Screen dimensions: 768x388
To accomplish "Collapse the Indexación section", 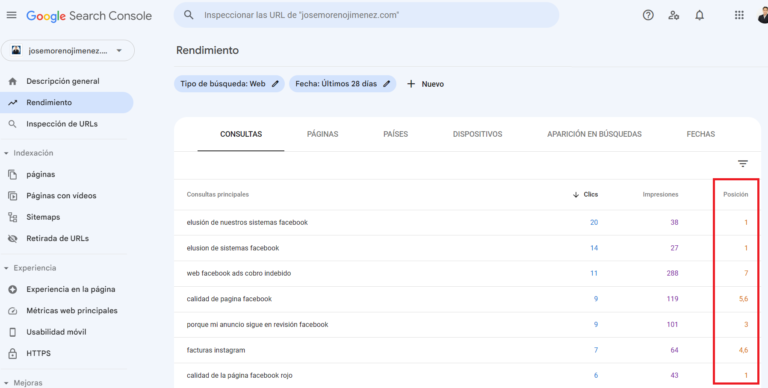I will [6, 153].
